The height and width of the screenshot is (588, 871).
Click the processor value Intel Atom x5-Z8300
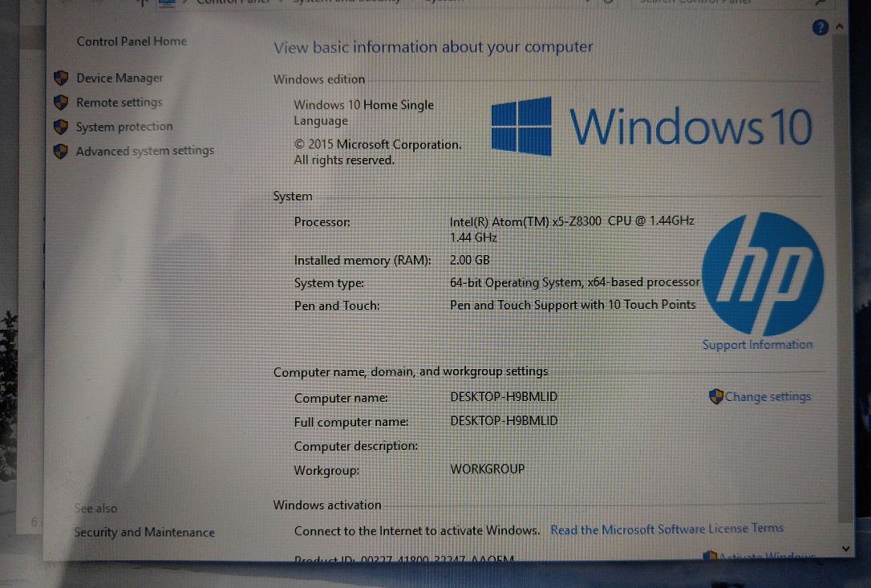pos(572,229)
